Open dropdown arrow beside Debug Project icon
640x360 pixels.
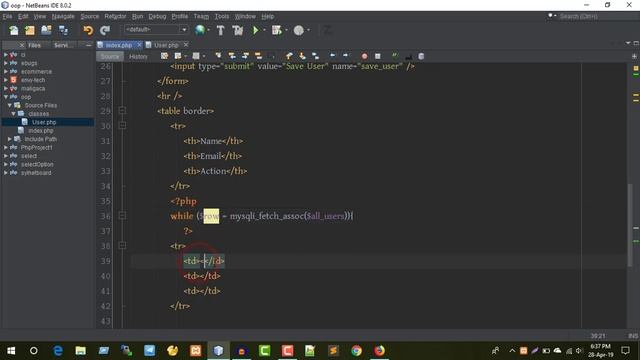click(x=286, y=30)
